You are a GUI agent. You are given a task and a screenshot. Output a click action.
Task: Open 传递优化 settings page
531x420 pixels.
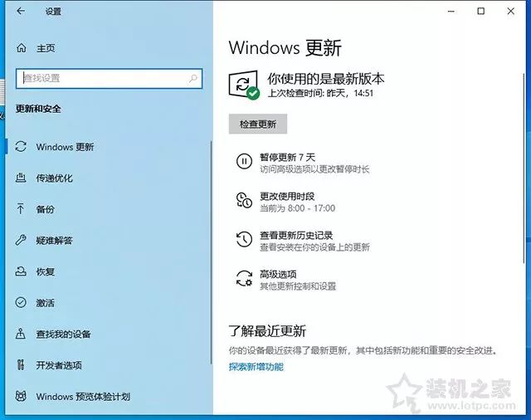click(55, 178)
